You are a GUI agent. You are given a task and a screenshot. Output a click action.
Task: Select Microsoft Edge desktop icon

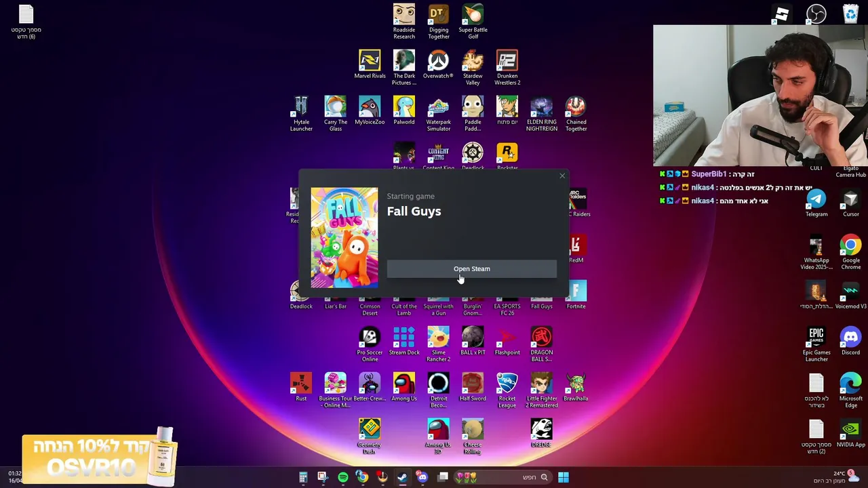[850, 390]
